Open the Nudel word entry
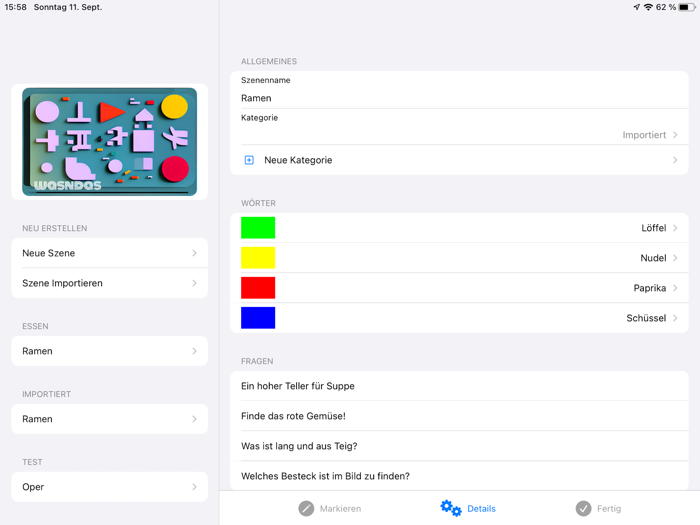The image size is (700, 525). (x=459, y=258)
